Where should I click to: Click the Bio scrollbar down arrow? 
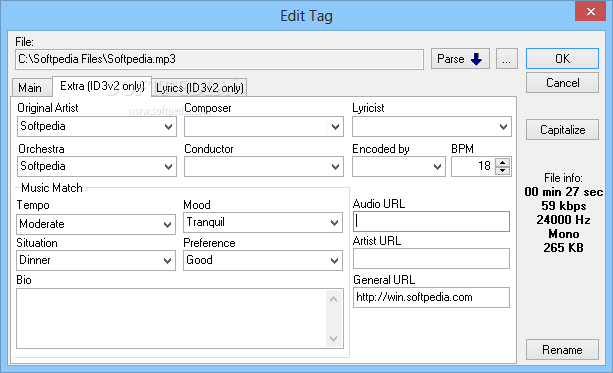(333, 339)
